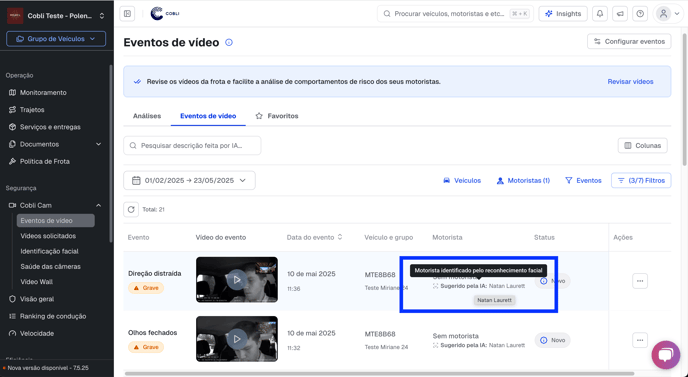Image resolution: width=688 pixels, height=377 pixels.
Task: Play the Olhos fechados event video
Action: [x=237, y=339]
